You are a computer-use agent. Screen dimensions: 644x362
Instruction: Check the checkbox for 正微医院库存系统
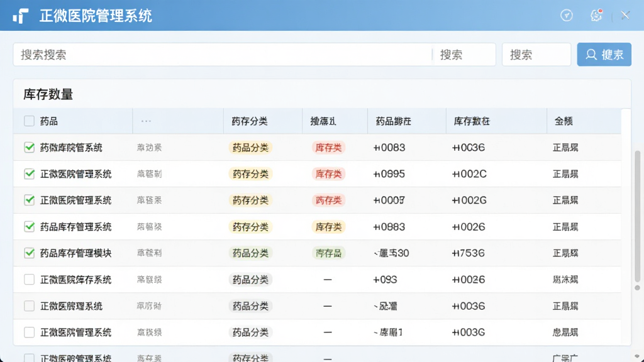29,280
